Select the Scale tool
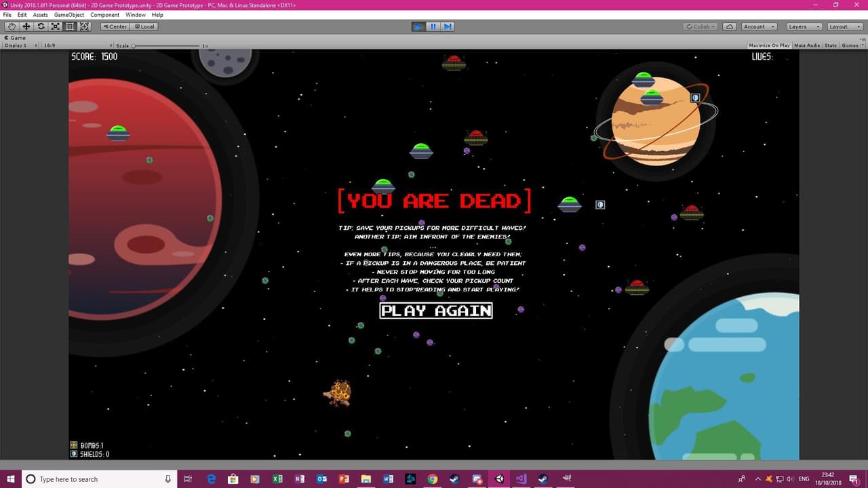Image resolution: width=868 pixels, height=488 pixels. (x=56, y=26)
